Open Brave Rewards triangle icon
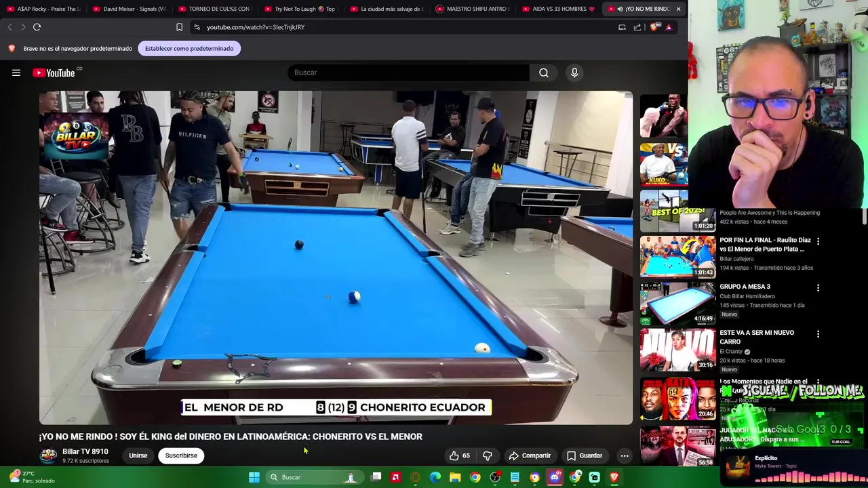The image size is (868, 488). (x=669, y=27)
